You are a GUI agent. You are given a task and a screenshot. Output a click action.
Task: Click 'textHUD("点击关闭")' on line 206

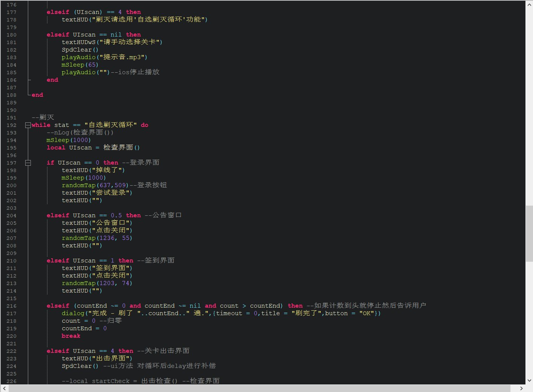pos(97,230)
